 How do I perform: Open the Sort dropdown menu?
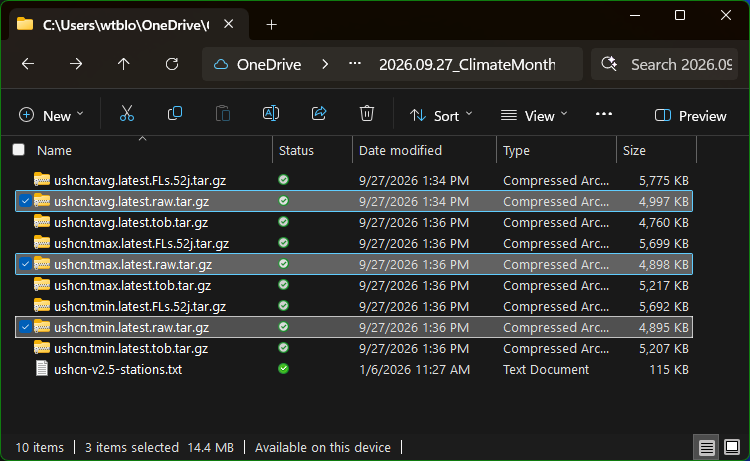[441, 115]
